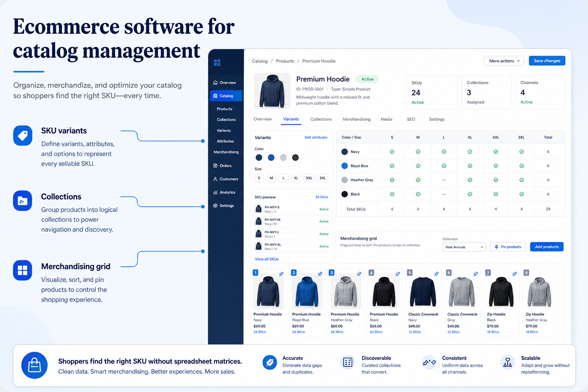Pin the Zip Hoodie Black card

514,274
